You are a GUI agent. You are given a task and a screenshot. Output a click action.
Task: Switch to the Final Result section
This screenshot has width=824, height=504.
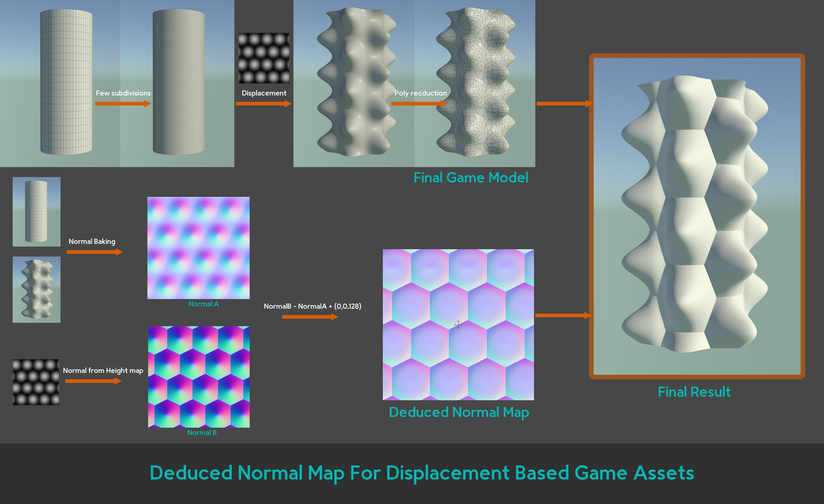[x=694, y=392]
